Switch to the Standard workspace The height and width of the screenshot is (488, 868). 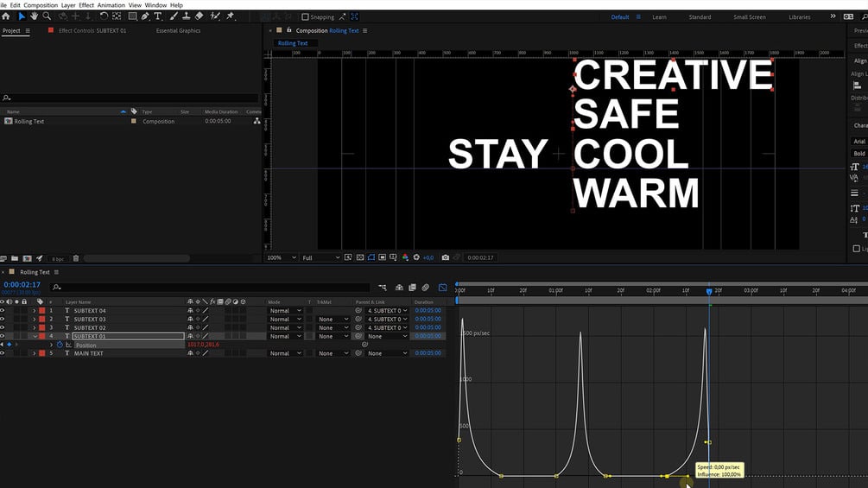click(700, 17)
